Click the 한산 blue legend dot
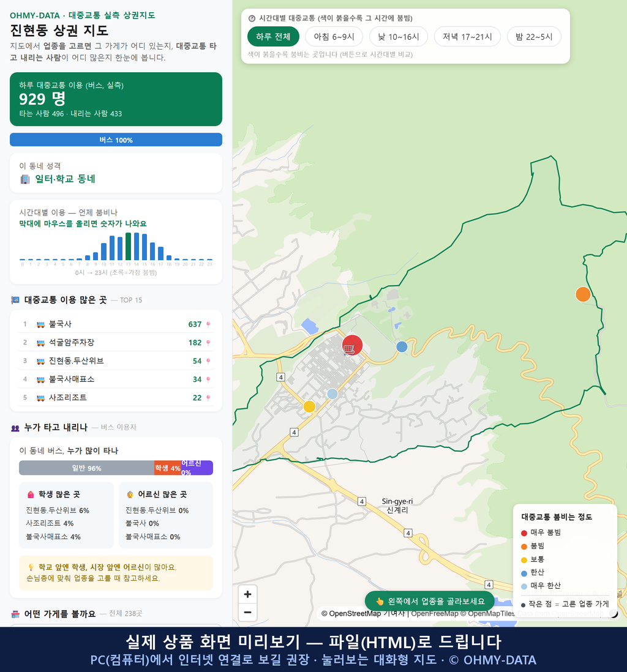 pyautogui.click(x=524, y=573)
